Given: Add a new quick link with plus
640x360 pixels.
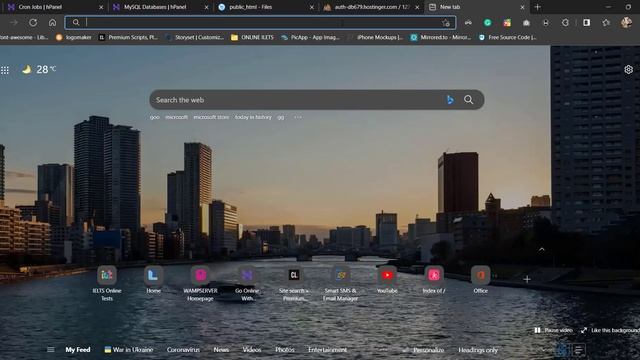Looking at the screenshot, I should 527,279.
